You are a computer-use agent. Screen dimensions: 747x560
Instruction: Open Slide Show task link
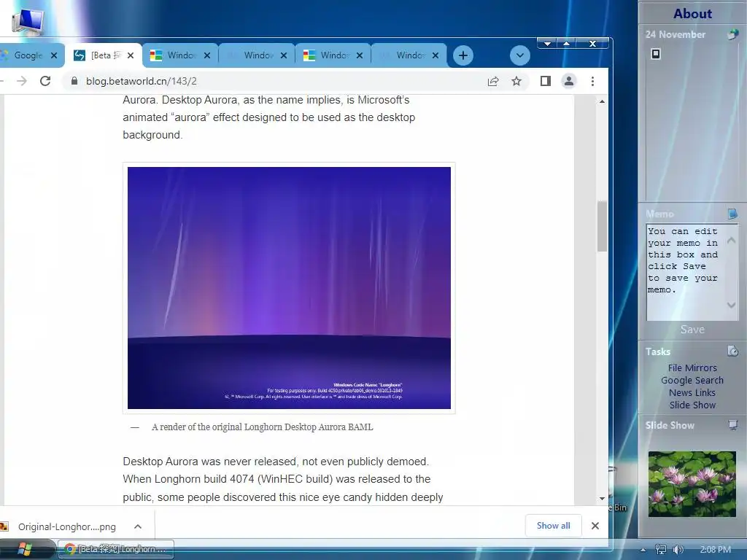692,405
